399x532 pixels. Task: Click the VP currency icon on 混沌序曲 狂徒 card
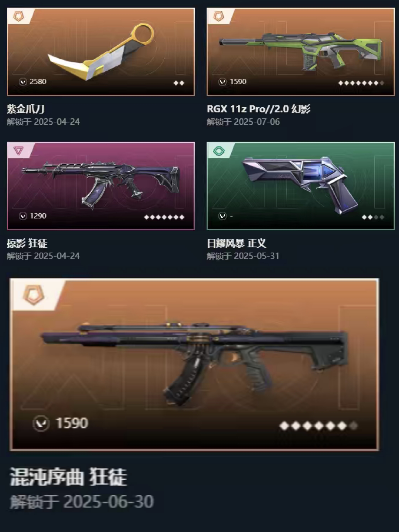[41, 423]
